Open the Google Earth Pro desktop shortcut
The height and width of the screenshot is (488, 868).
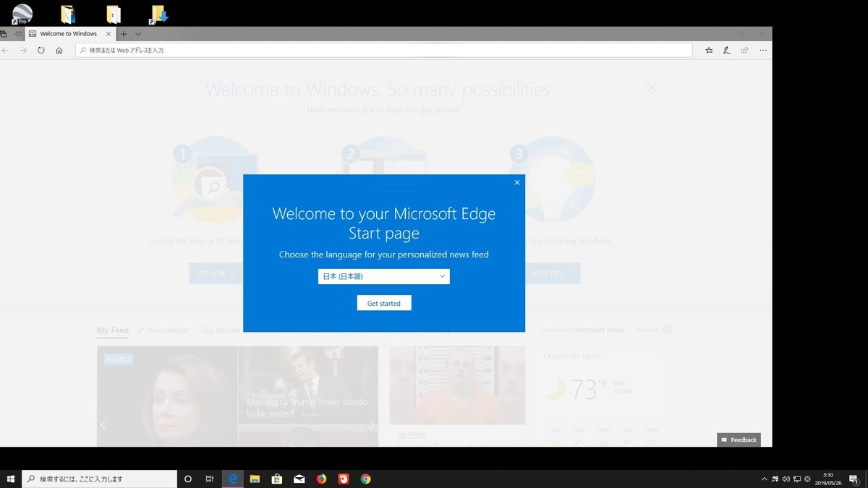(22, 14)
